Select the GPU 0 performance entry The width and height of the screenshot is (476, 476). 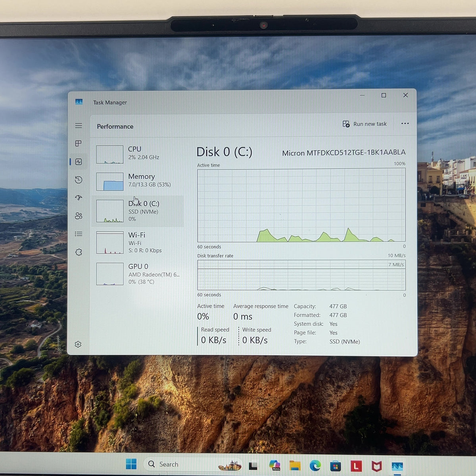138,274
